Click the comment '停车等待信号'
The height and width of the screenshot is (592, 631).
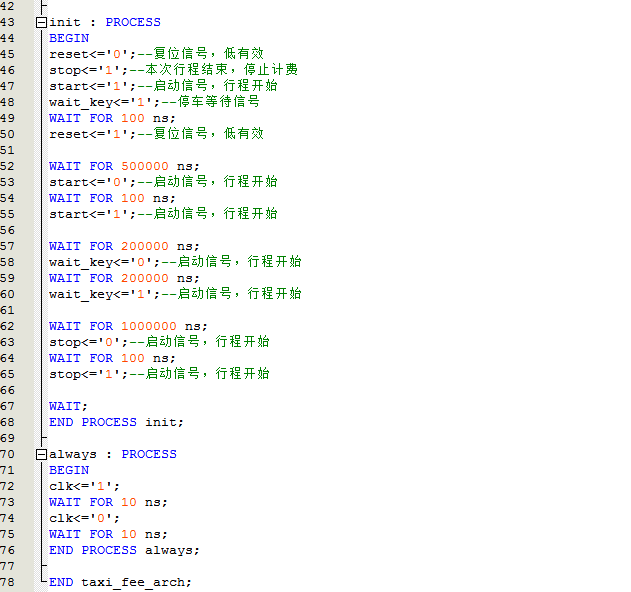coord(219,101)
